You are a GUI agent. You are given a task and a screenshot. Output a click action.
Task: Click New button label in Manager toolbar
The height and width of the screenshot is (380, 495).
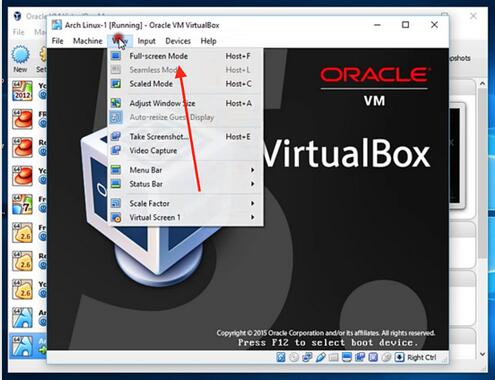tap(20, 69)
